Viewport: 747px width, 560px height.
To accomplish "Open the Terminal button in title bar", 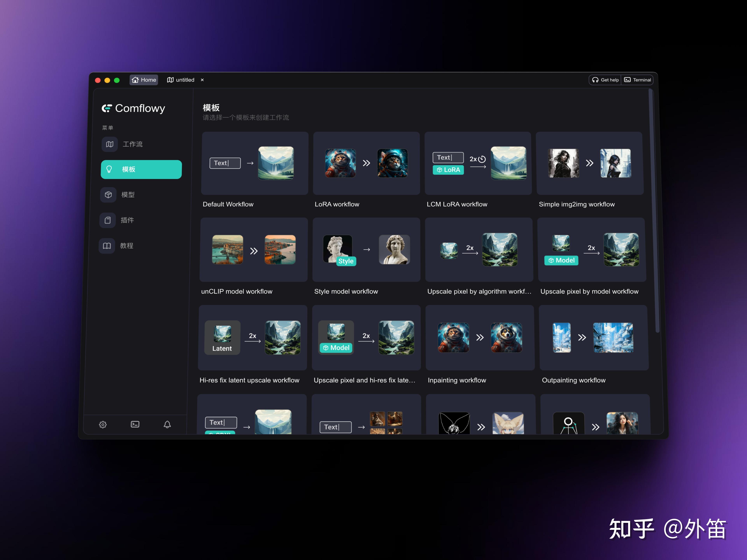I will pos(638,80).
